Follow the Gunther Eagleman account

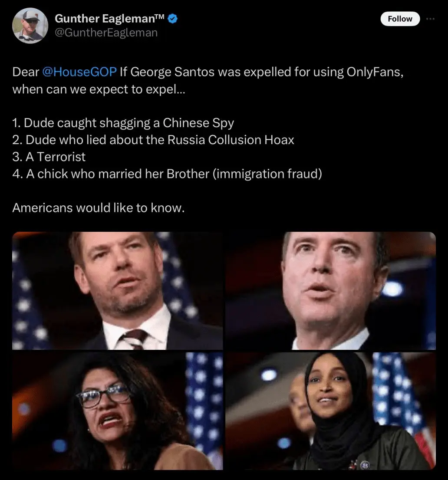pos(400,19)
